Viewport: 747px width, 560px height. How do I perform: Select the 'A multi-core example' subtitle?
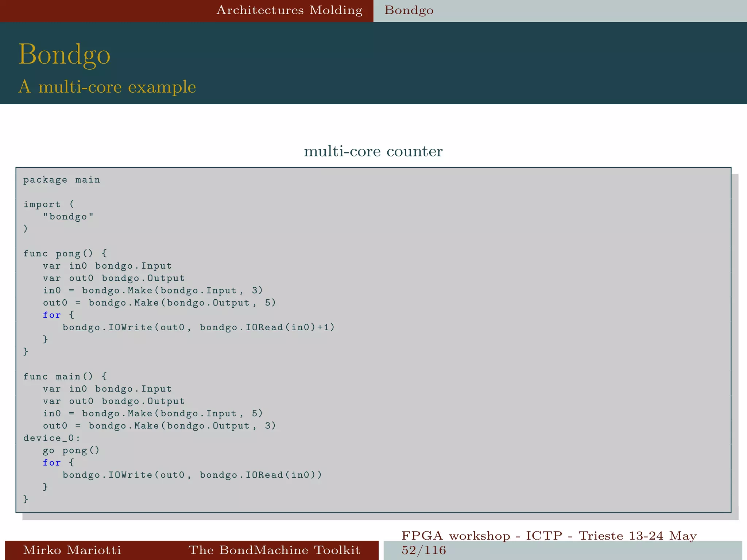[107, 87]
